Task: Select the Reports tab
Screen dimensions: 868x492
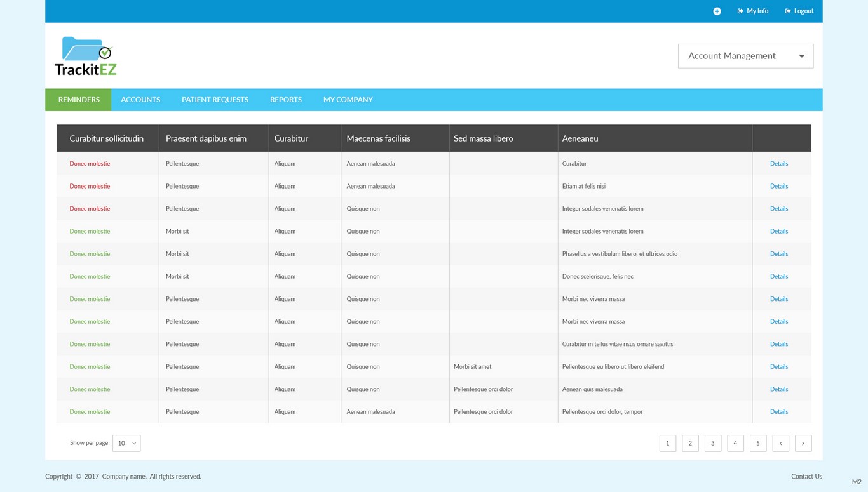Action: coord(285,100)
